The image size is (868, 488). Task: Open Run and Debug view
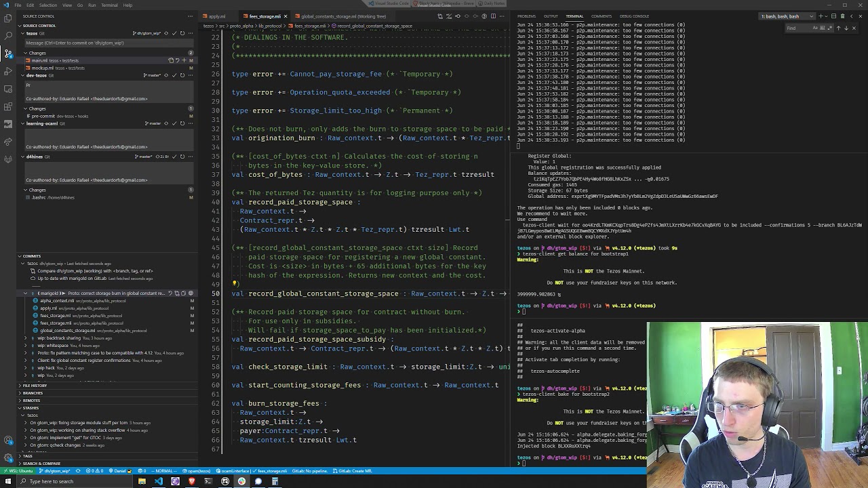pos(8,71)
